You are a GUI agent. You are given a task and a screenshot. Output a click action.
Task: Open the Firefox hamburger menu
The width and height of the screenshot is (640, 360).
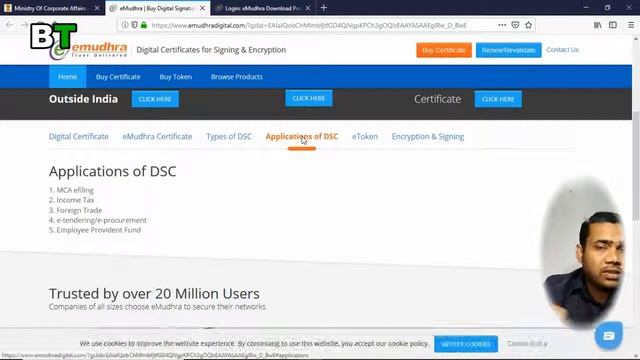[x=631, y=25]
